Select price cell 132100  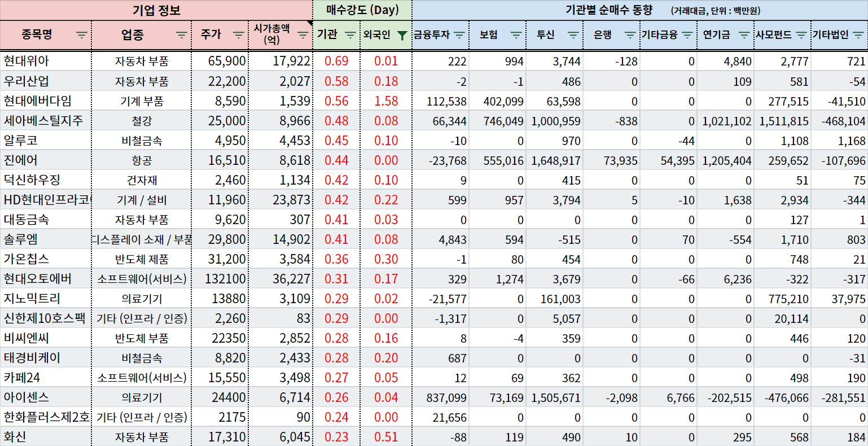pos(220,279)
